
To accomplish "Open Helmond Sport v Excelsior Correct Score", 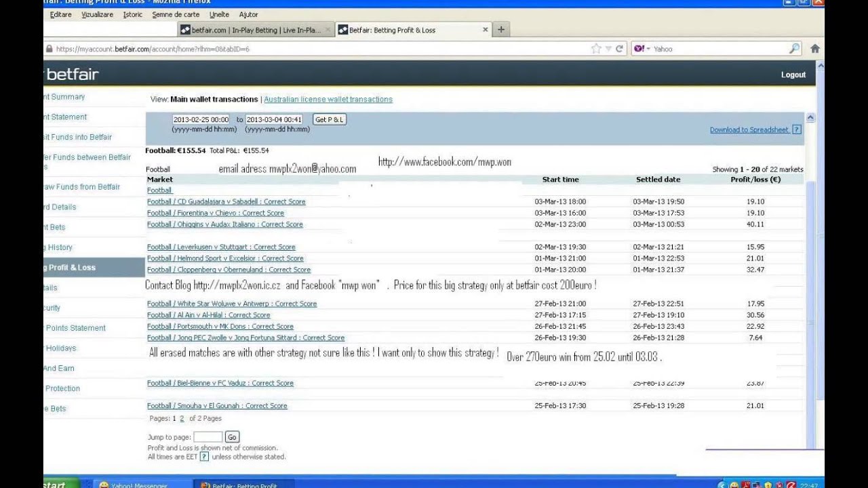I will 225,258.
